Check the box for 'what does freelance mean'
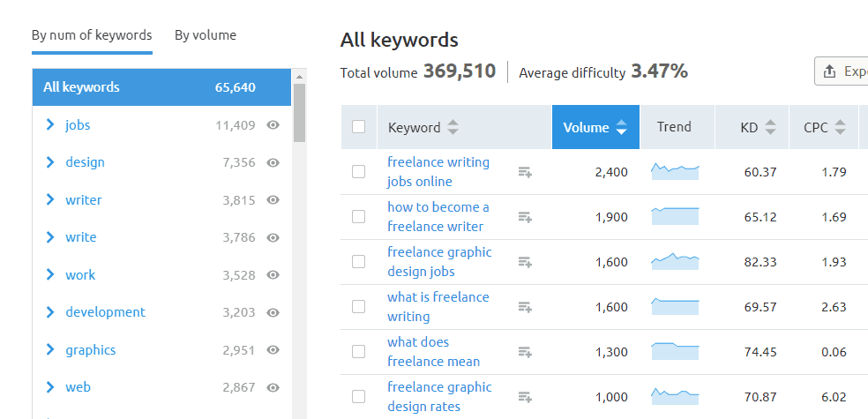This screenshot has width=868, height=419. [359, 351]
